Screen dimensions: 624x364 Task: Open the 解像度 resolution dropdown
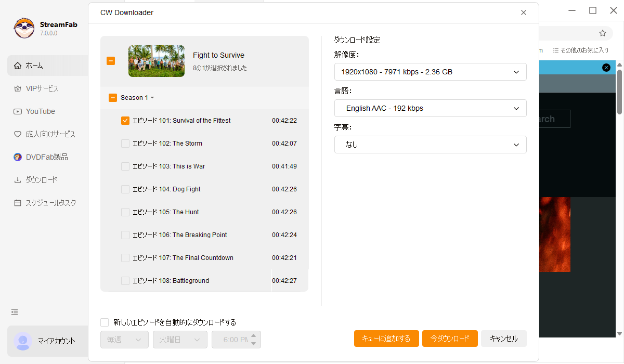(x=430, y=72)
